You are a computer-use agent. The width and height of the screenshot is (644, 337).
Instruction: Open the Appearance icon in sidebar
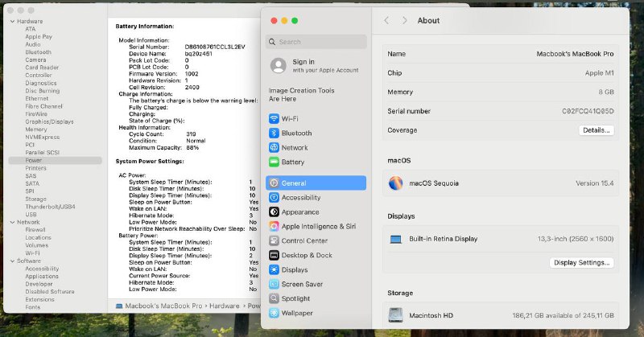pyautogui.click(x=274, y=212)
